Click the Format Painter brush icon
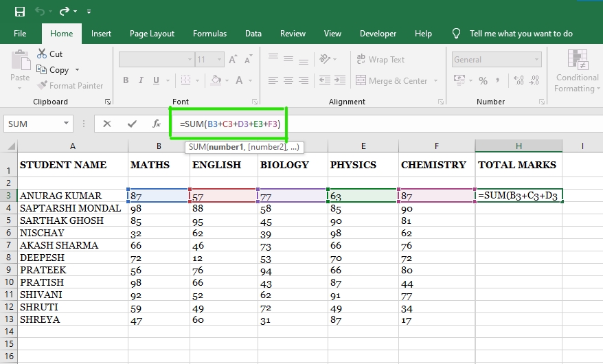The width and height of the screenshot is (603, 364). click(x=43, y=86)
